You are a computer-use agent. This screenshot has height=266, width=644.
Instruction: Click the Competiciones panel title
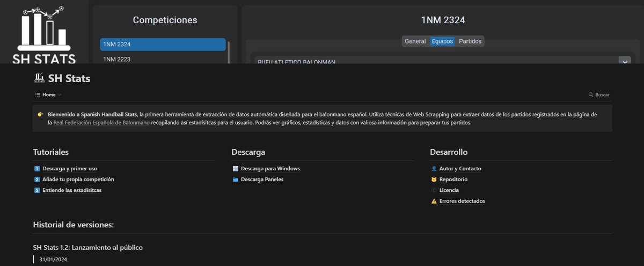(165, 20)
